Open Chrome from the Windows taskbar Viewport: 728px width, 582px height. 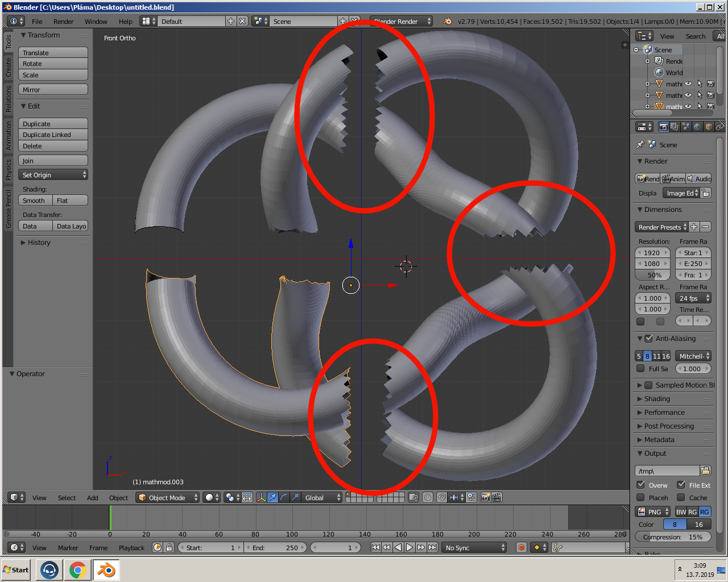point(78,569)
